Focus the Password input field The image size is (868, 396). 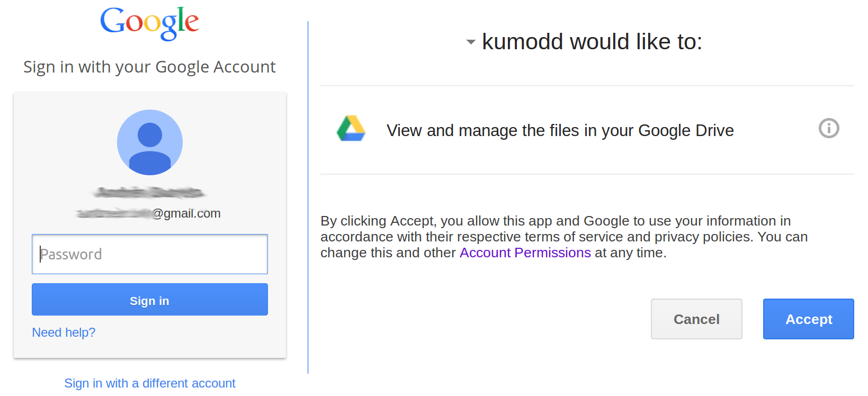click(x=150, y=254)
